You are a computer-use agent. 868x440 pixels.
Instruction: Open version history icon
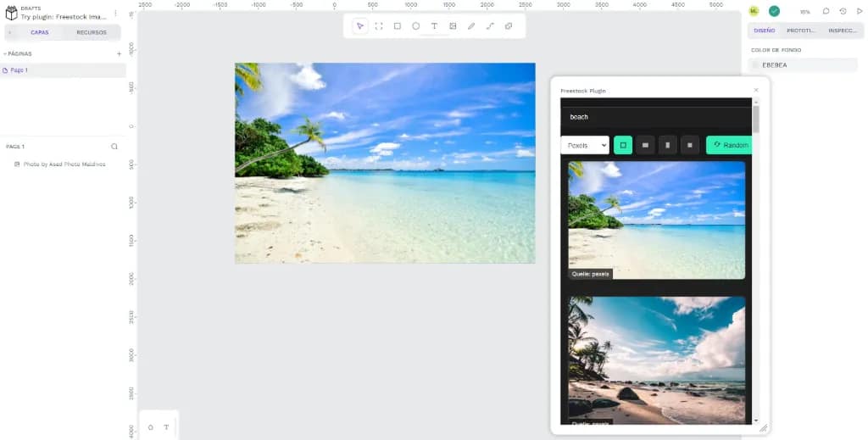click(x=843, y=11)
